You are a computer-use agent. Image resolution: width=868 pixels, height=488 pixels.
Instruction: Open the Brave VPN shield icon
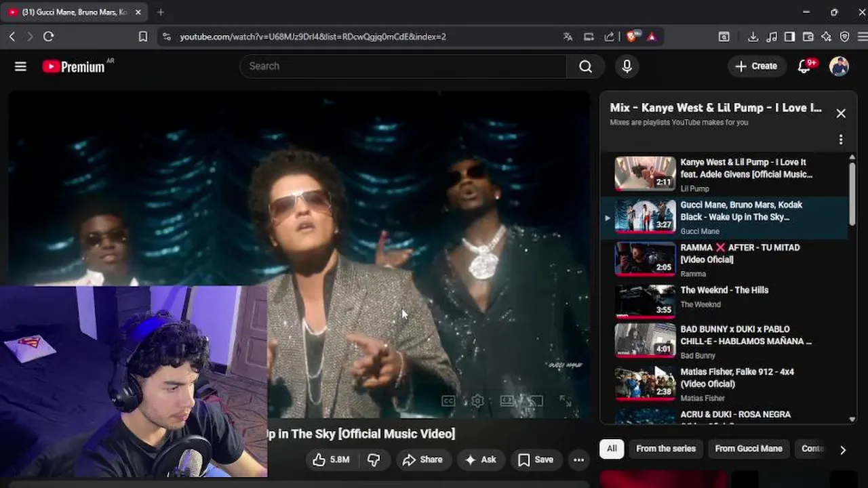[844, 37]
